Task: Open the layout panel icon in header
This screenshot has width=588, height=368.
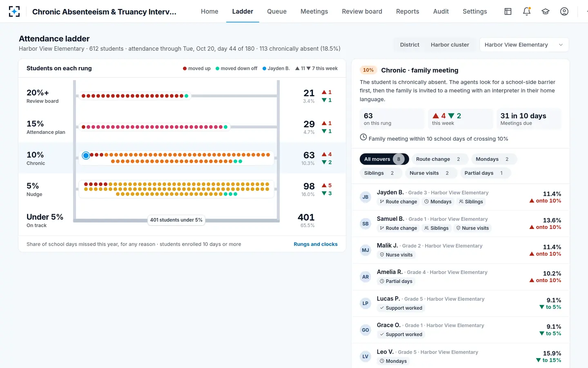Action: pos(508,11)
